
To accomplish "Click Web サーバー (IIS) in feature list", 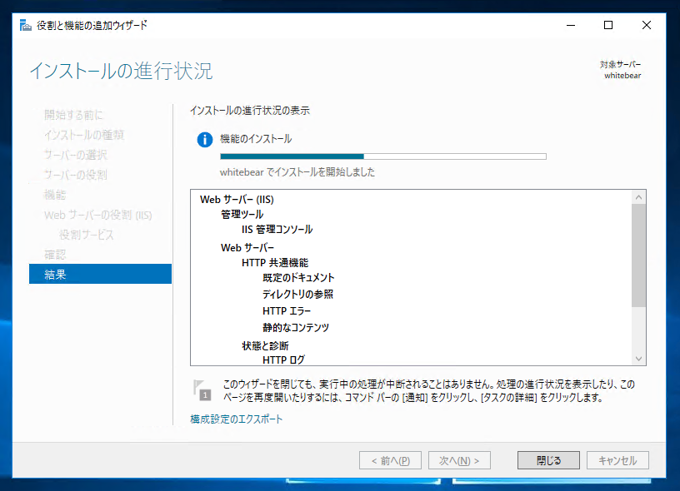I will [x=237, y=200].
